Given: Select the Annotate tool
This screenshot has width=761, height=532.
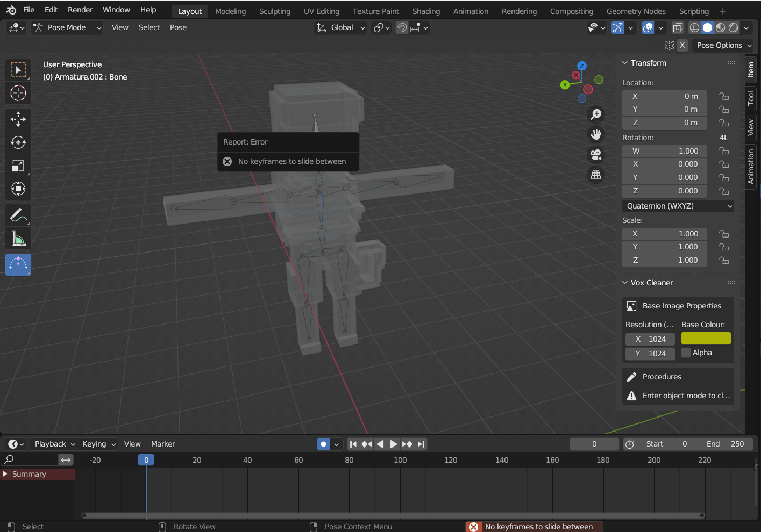Looking at the screenshot, I should click(x=18, y=215).
